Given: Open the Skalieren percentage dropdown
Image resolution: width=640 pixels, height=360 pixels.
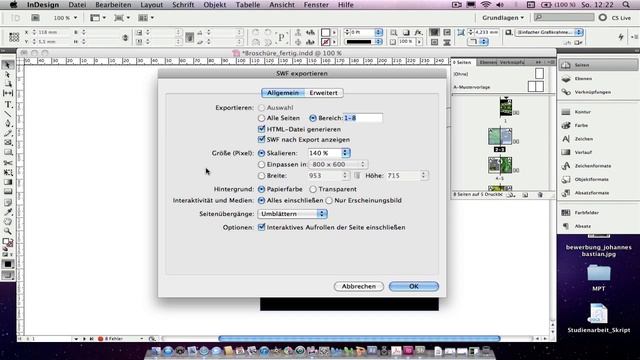Looking at the screenshot, I should coord(346,153).
